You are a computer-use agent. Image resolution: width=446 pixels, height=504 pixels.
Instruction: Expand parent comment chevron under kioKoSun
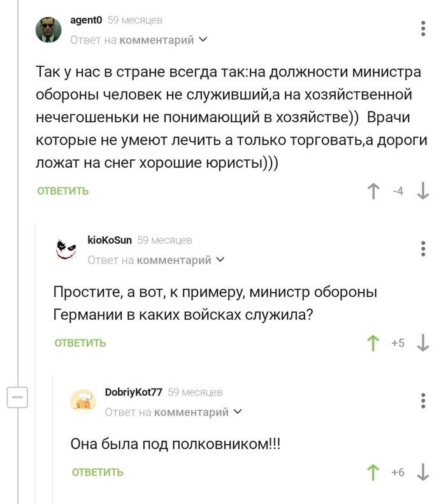click(x=220, y=259)
